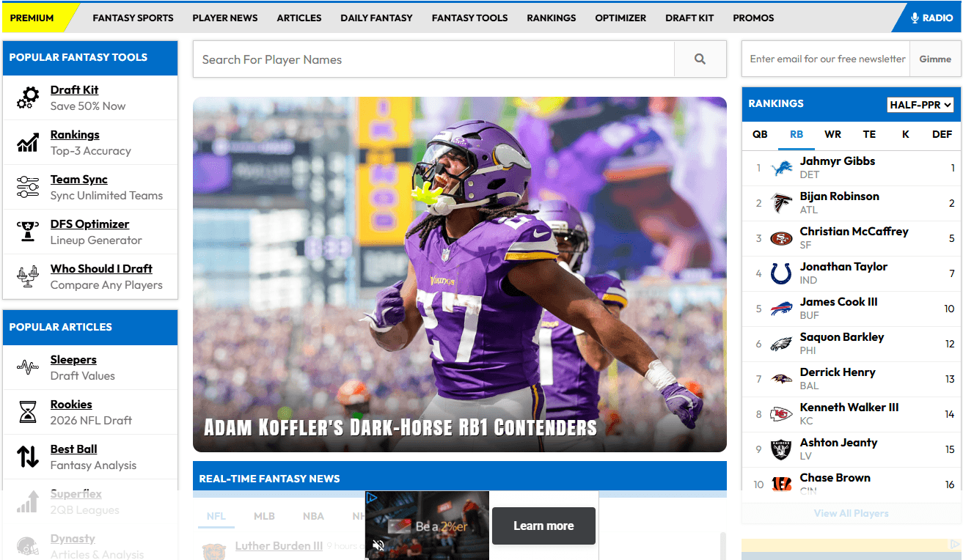This screenshot has height=560, width=963.
Task: Click the Bills logo beside James Cook III
Action: (782, 309)
